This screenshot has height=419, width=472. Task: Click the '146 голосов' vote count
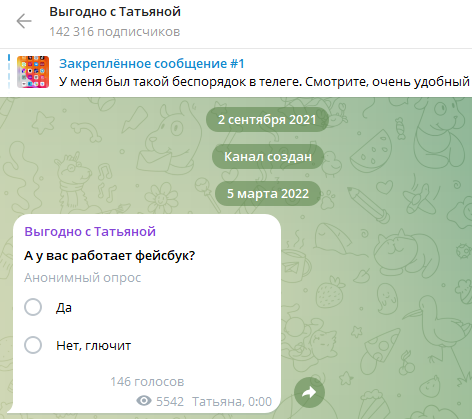coord(147,382)
